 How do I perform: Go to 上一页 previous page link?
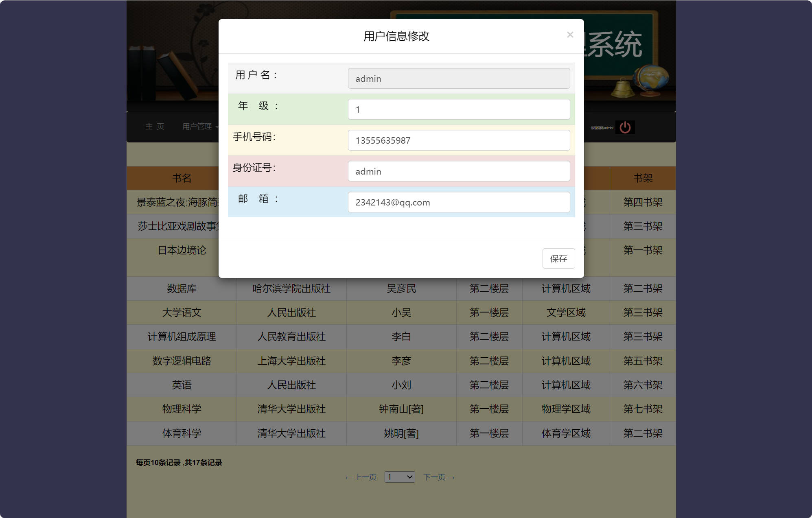(361, 477)
